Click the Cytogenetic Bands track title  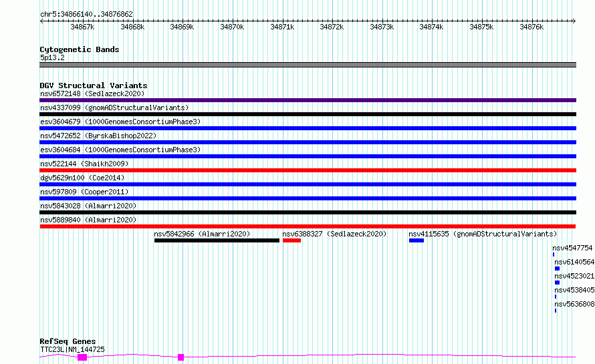tap(80, 49)
